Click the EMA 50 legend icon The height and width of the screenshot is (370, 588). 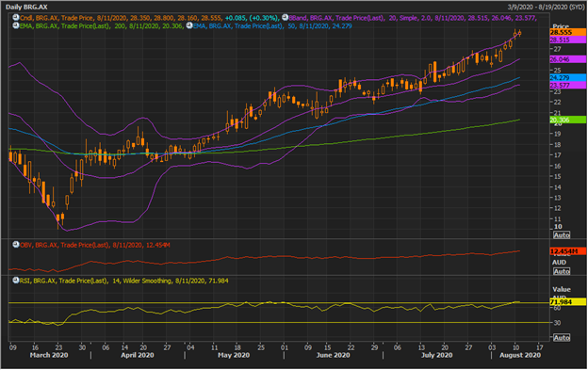pyautogui.click(x=189, y=25)
